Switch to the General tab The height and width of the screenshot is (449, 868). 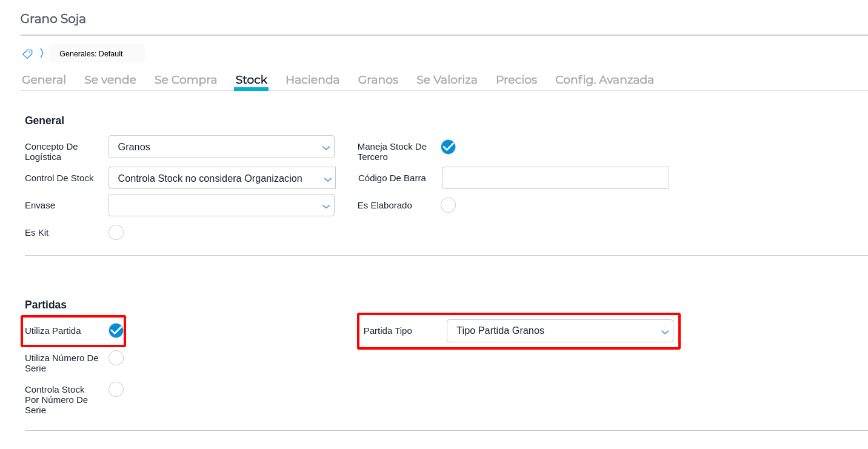pyautogui.click(x=44, y=80)
